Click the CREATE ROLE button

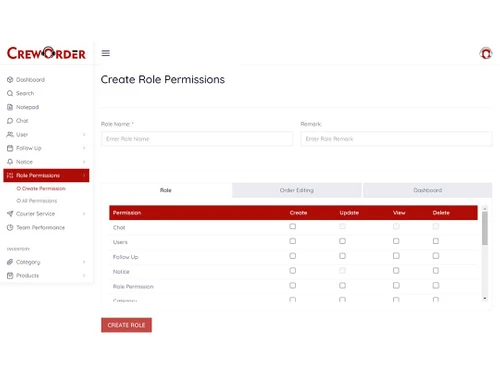pos(126,325)
